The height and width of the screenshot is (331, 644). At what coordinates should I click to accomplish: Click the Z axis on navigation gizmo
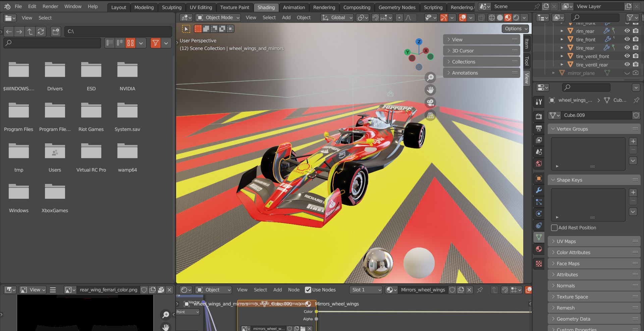coord(419,42)
